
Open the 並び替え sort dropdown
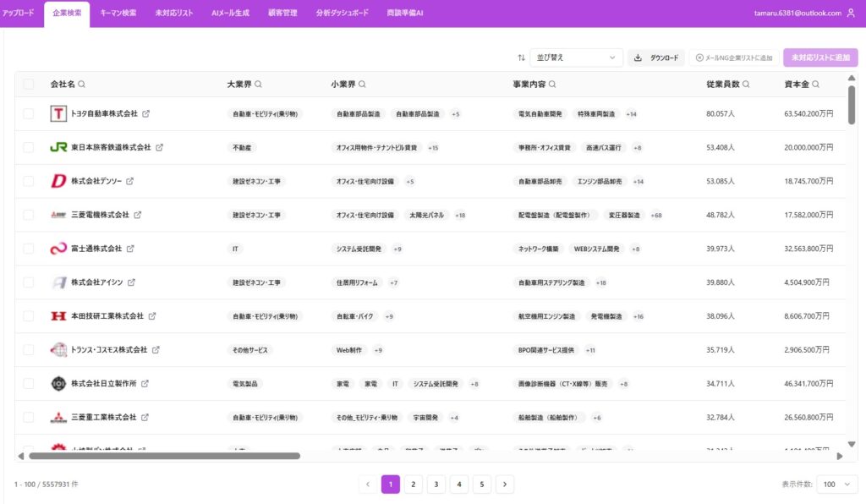576,58
